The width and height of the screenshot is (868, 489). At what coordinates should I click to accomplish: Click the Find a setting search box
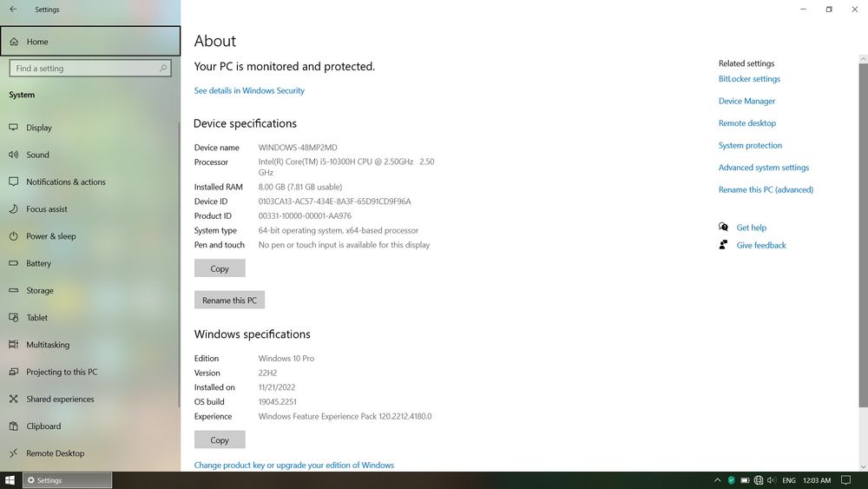(90, 68)
